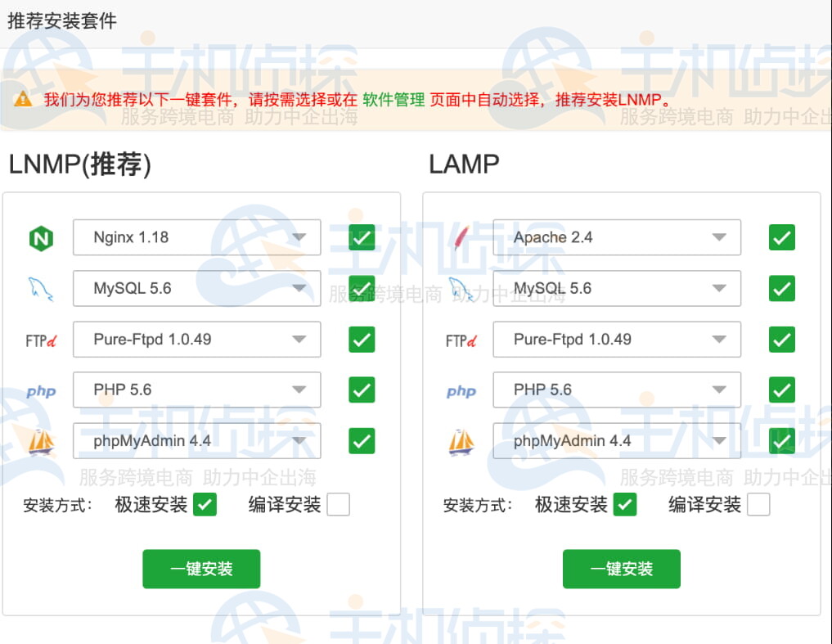The image size is (832, 644).
Task: Click the phpMyAdmin sailboat icon in LNMP
Action: [41, 442]
